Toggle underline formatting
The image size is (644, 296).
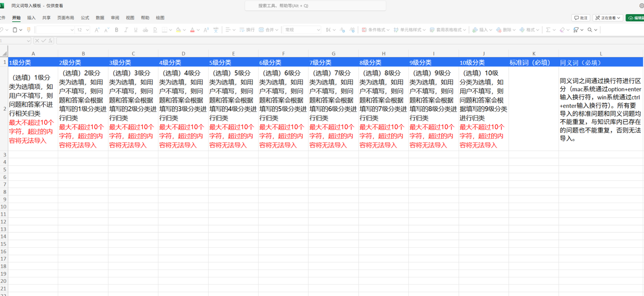136,30
